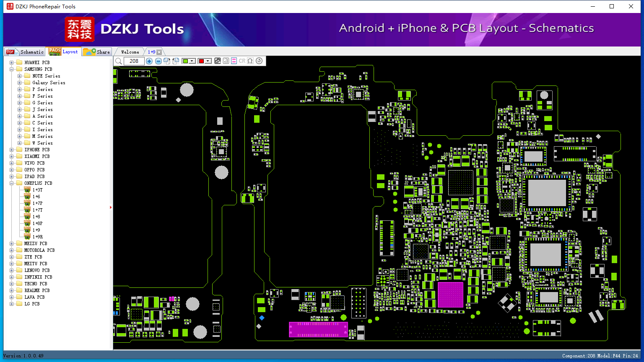This screenshot has height=362, width=644.
Task: Click the zoom value field showing 208
Action: pos(134,61)
